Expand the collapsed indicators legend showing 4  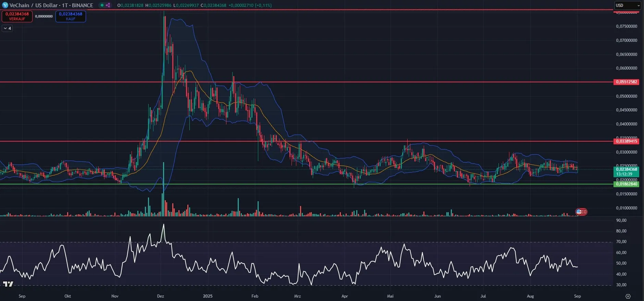point(8,28)
